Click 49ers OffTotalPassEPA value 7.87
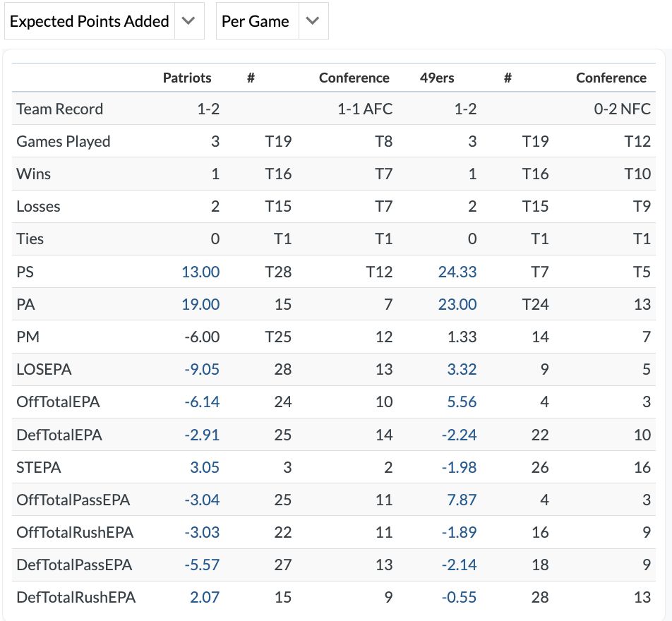This screenshot has width=672, height=621. 462,500
